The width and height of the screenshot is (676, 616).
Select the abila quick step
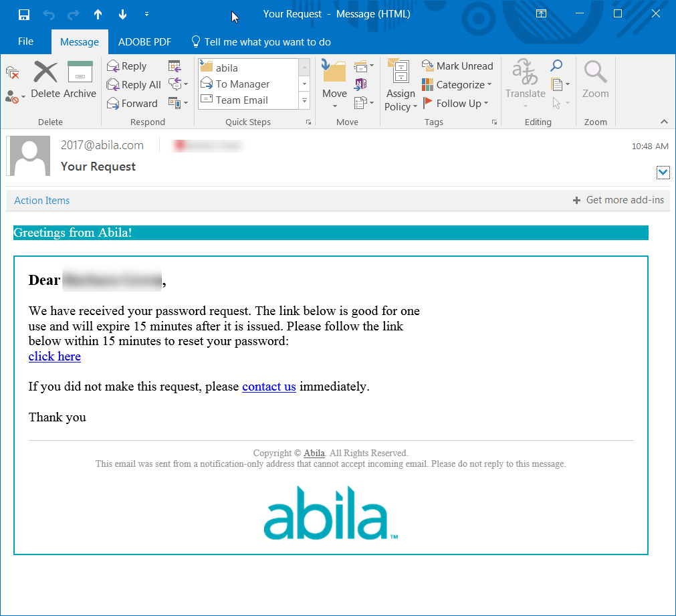coord(248,68)
